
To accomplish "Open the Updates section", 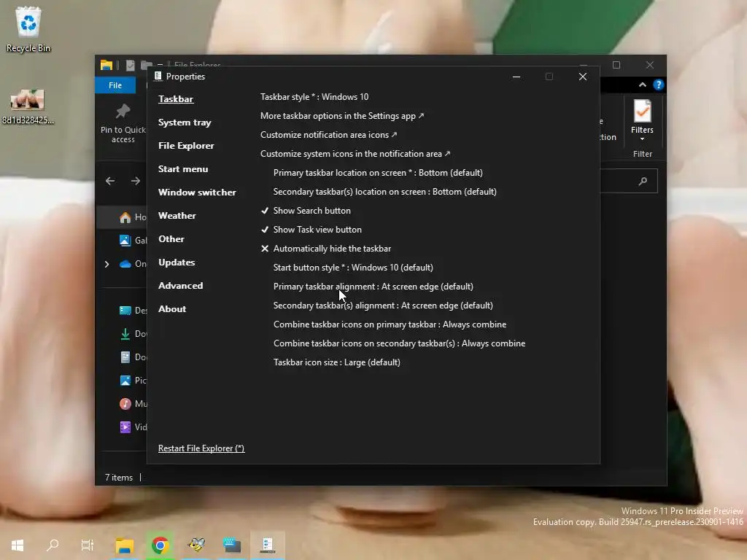I will click(177, 262).
